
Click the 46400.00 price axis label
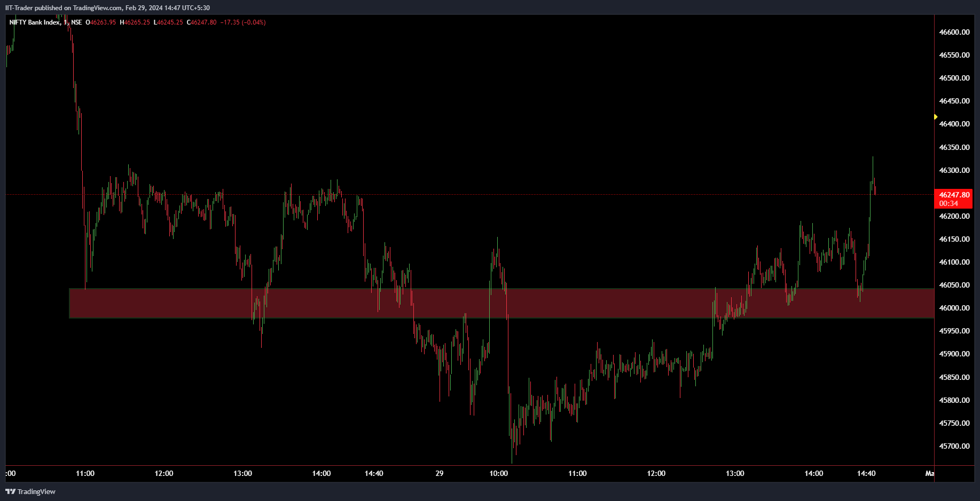(x=954, y=124)
